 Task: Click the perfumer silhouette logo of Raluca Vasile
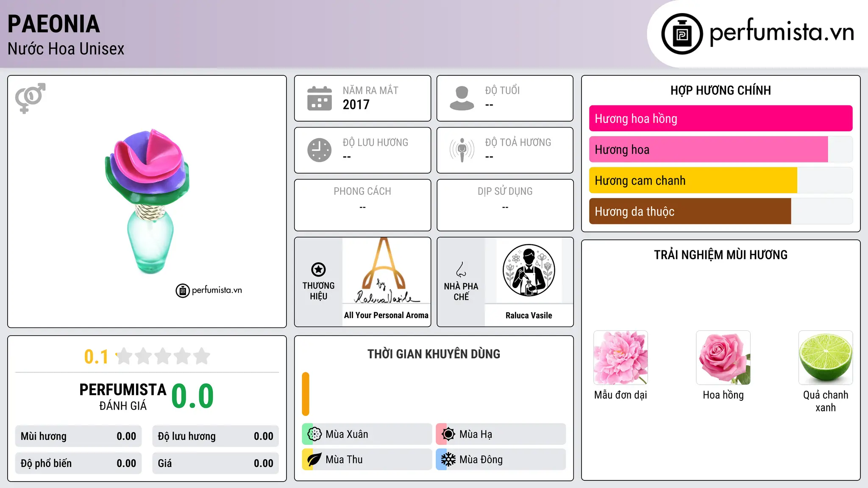coord(529,270)
